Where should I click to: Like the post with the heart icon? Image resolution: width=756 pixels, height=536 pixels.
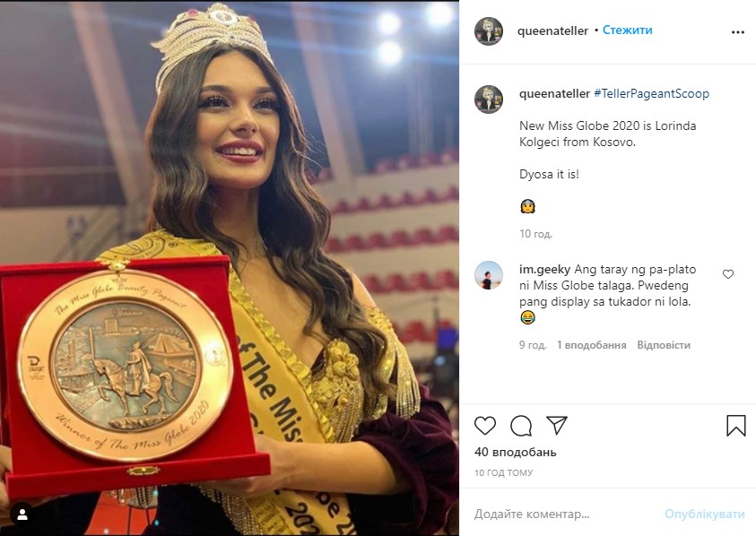point(485,426)
